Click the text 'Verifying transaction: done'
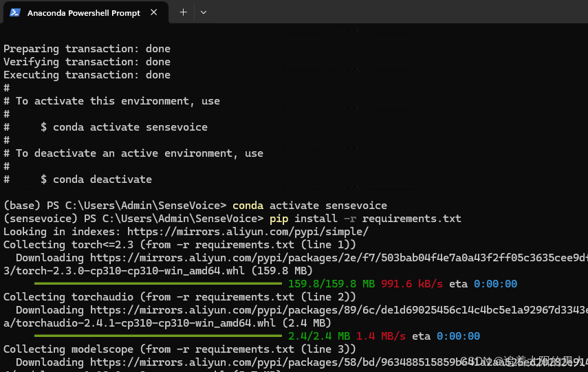Screen dimensions: 588x372 [87, 62]
